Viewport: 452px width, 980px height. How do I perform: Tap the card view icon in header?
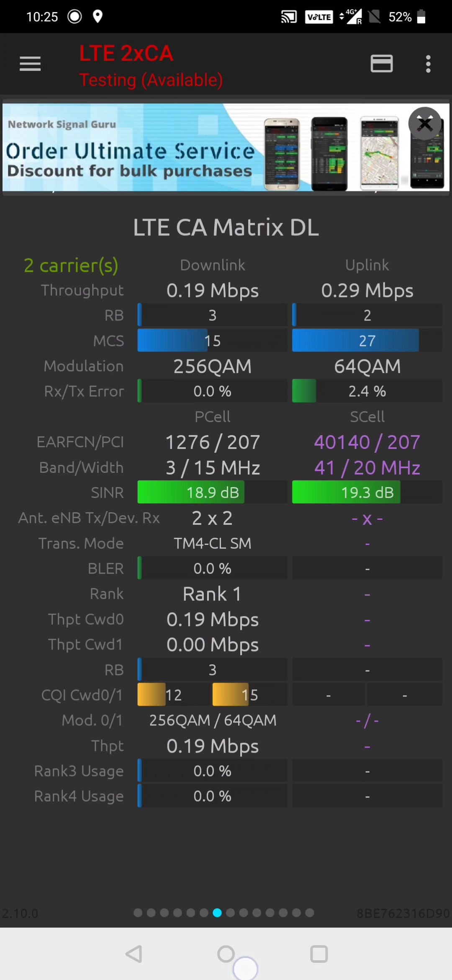[381, 64]
